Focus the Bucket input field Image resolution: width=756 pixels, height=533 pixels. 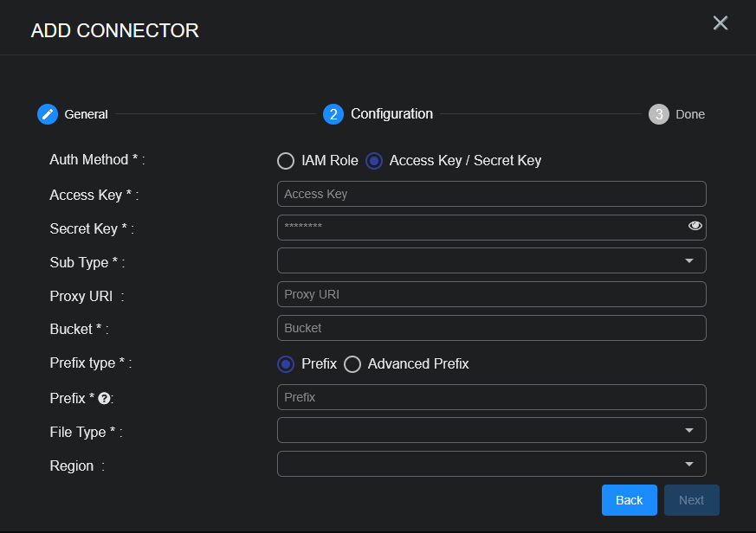pos(491,328)
